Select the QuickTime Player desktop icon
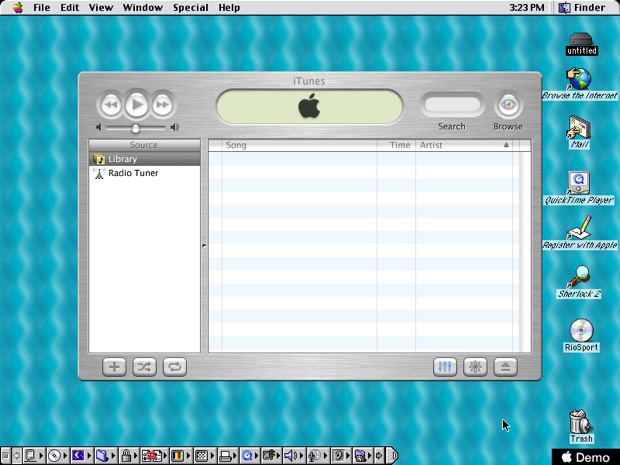The height and width of the screenshot is (465, 620). (579, 188)
